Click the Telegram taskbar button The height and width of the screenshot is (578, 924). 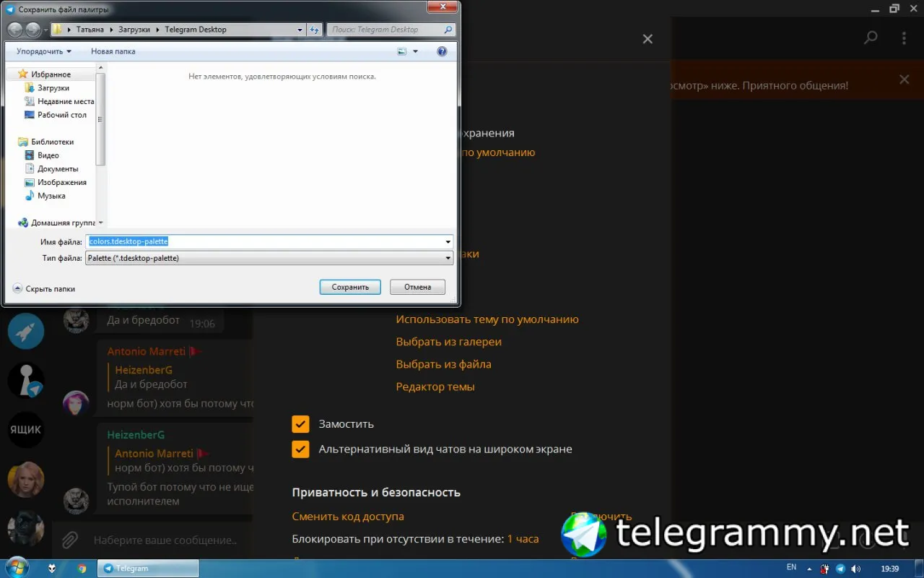coord(148,569)
